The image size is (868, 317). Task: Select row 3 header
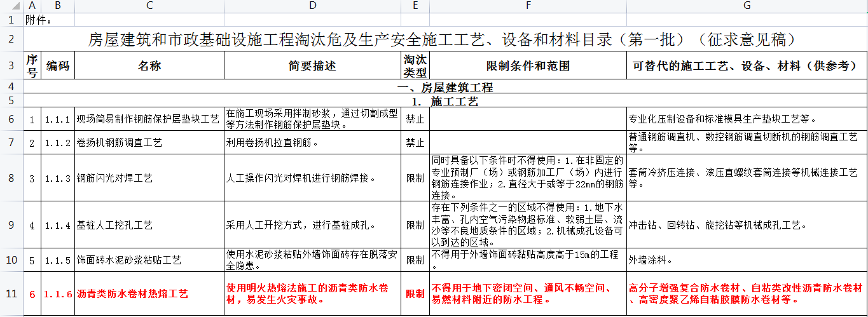[11, 66]
